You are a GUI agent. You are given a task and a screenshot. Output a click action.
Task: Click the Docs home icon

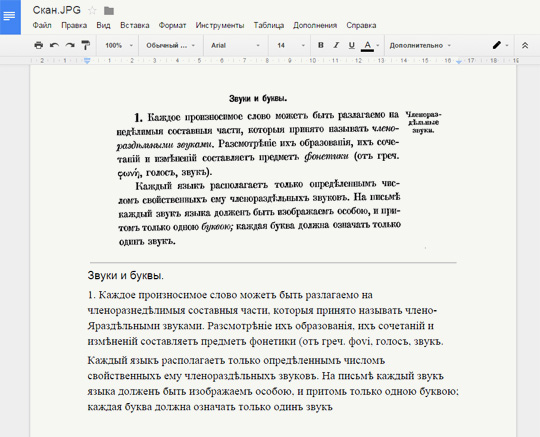[x=10, y=17]
